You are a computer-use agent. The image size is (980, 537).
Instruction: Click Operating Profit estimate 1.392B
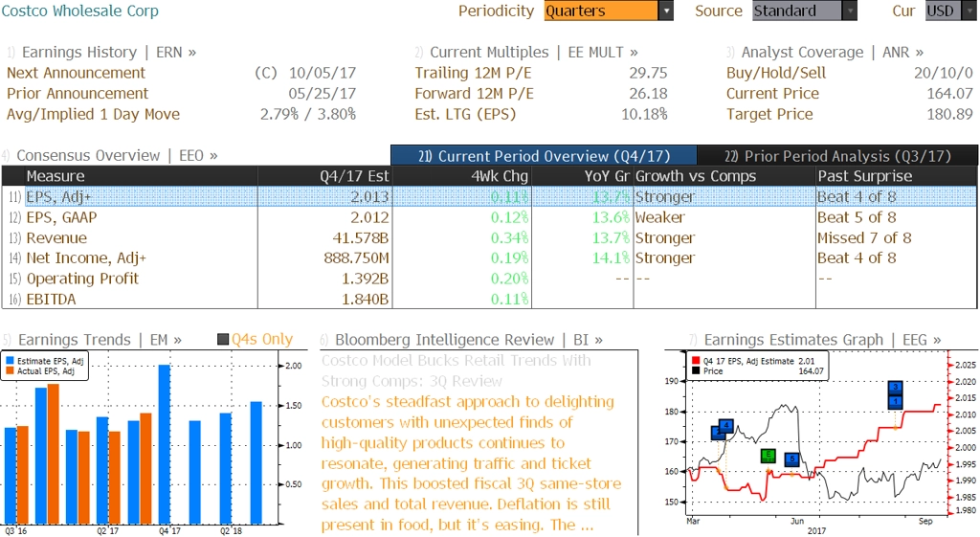365,279
